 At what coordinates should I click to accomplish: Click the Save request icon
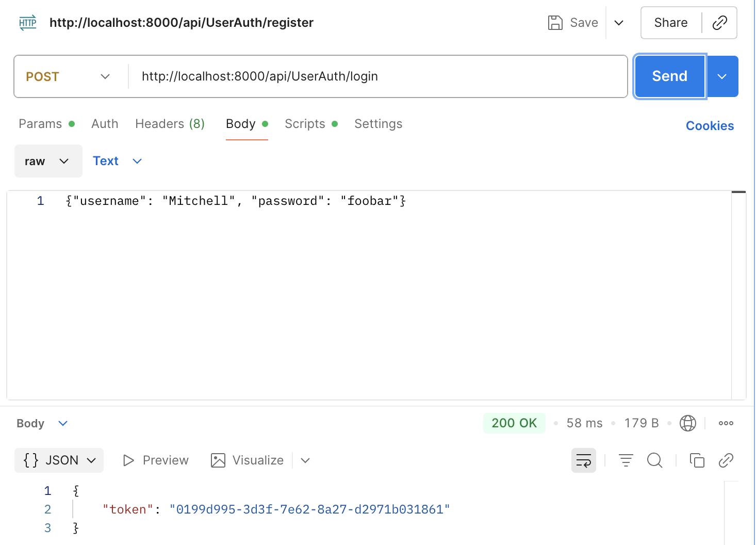pos(555,23)
